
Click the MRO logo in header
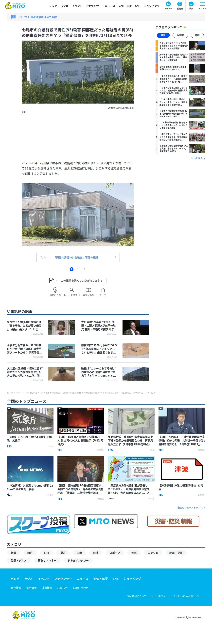pyautogui.click(x=15, y=6)
